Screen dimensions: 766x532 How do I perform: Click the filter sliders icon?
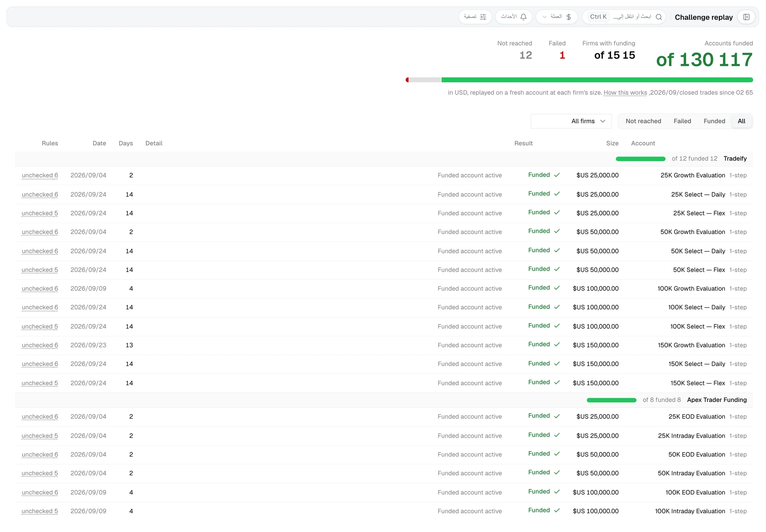(483, 17)
